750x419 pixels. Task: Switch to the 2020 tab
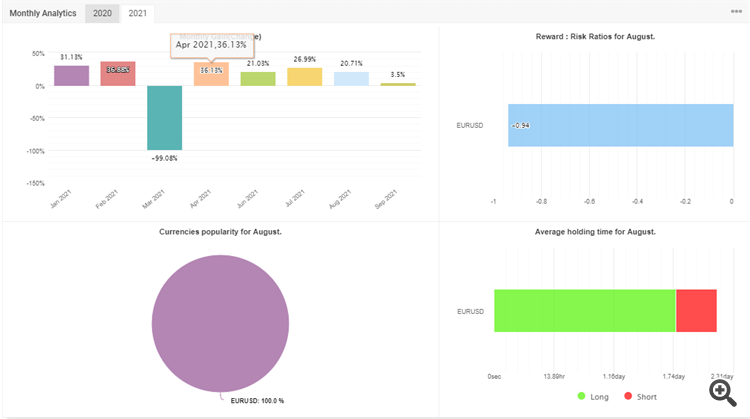tap(102, 13)
